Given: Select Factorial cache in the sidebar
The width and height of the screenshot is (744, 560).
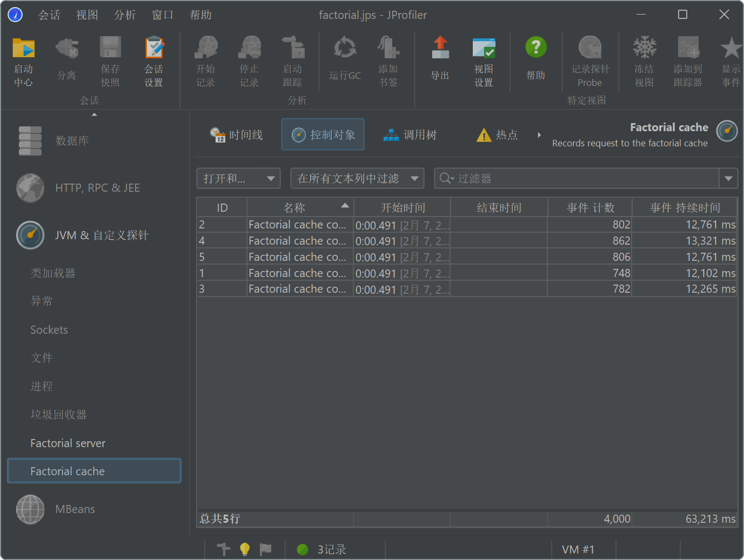Looking at the screenshot, I should coord(94,471).
